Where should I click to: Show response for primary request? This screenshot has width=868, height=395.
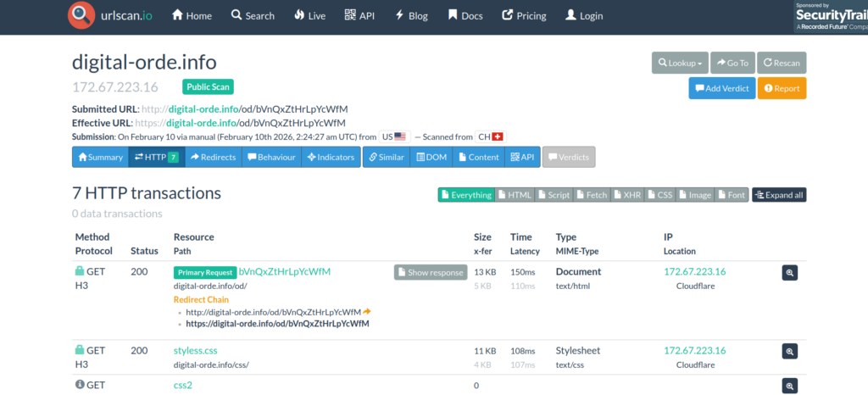tap(431, 272)
